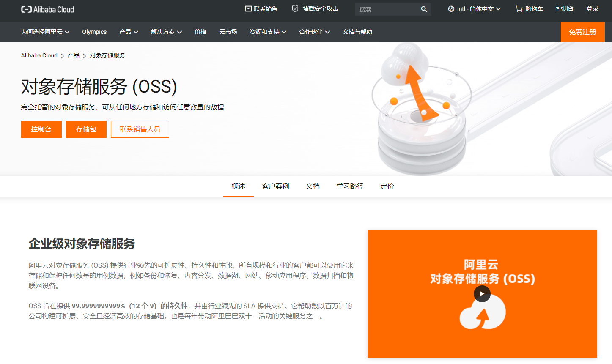Switch to the 定价 tab
The image size is (612, 364).
(x=387, y=186)
